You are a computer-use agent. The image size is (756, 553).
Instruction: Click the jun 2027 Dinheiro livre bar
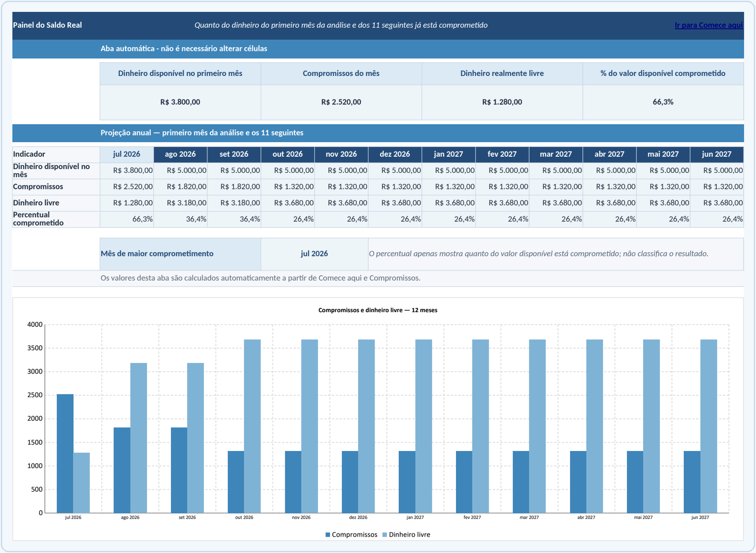[x=708, y=426]
